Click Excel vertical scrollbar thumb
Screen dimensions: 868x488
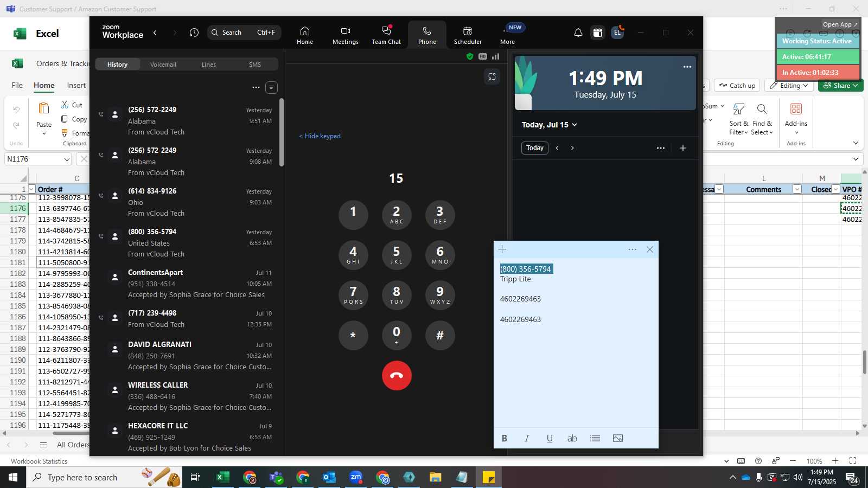pos(864,362)
